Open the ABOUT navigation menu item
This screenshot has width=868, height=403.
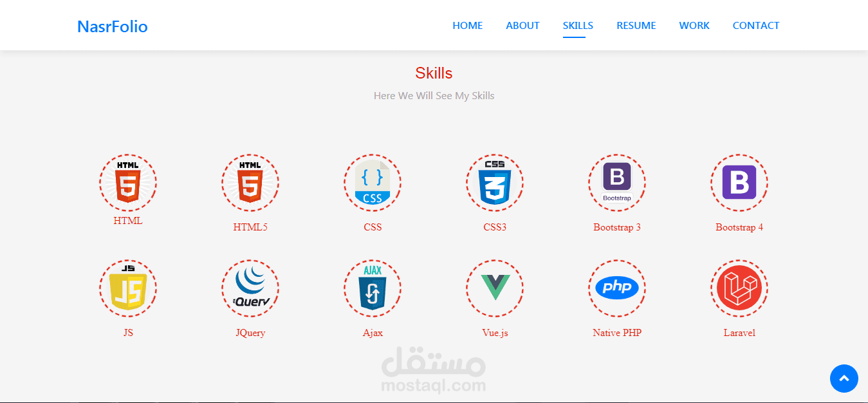(x=522, y=25)
